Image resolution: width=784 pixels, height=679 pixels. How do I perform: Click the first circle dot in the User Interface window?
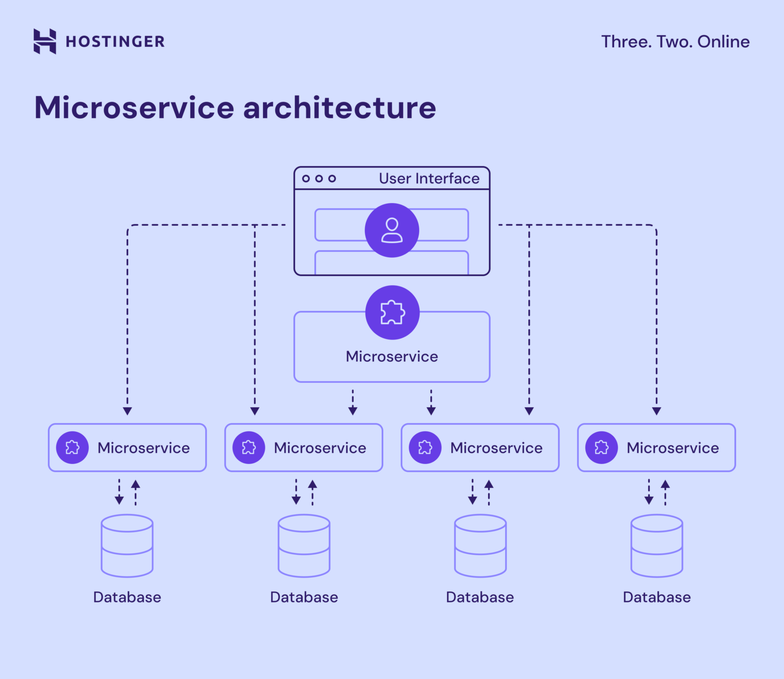(x=306, y=179)
